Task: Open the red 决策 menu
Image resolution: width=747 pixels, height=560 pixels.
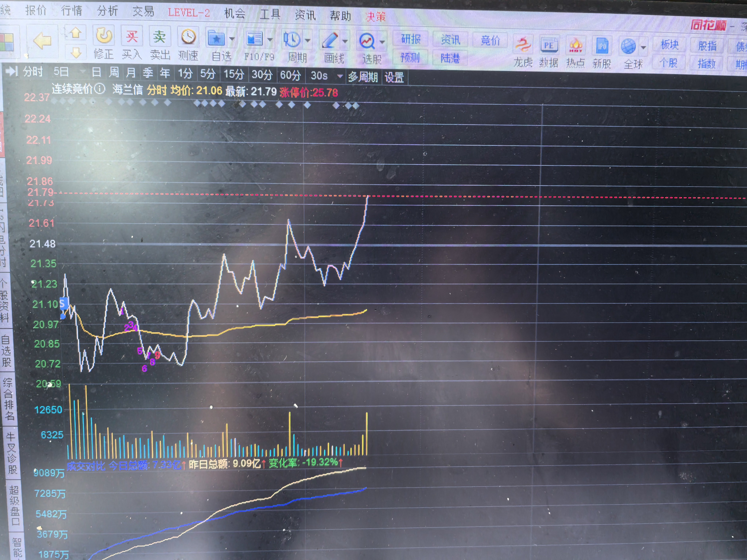Action: 376,16
